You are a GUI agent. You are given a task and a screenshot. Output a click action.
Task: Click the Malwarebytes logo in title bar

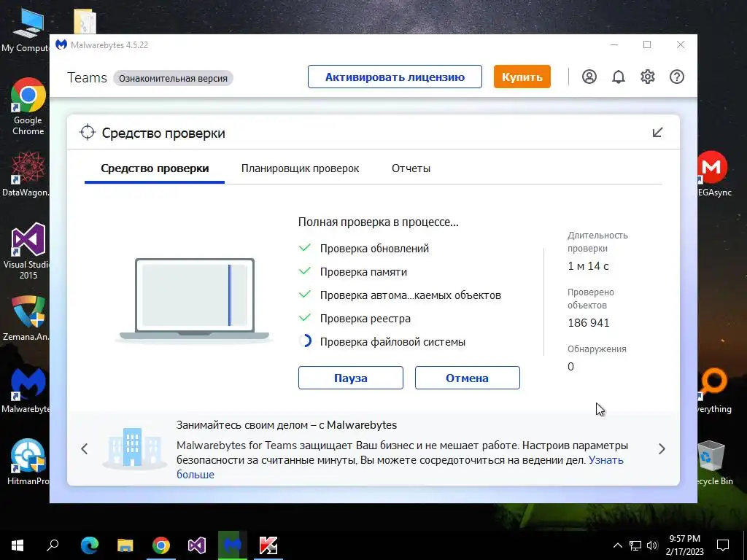[61, 44]
